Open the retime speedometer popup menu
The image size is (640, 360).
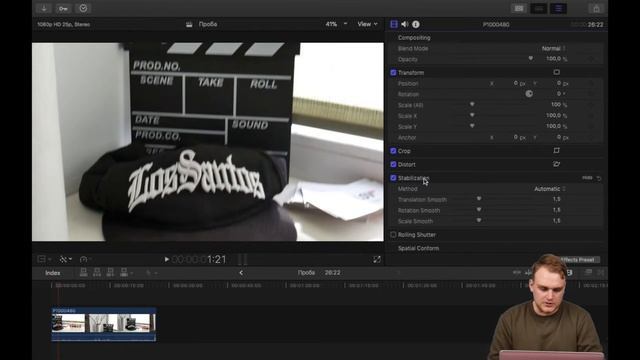coord(85,259)
